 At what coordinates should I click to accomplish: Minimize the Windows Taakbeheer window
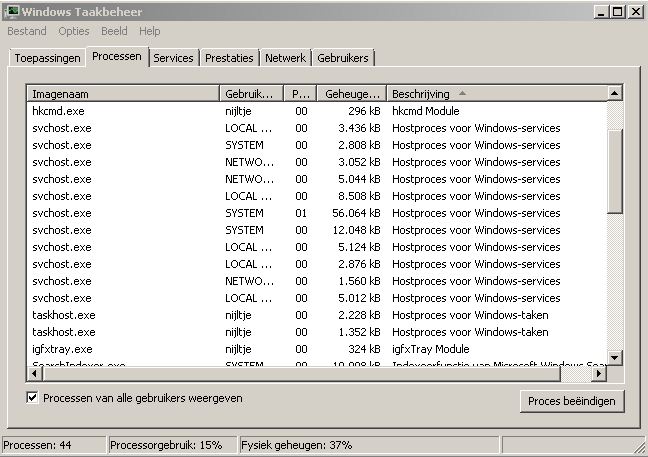(601, 12)
